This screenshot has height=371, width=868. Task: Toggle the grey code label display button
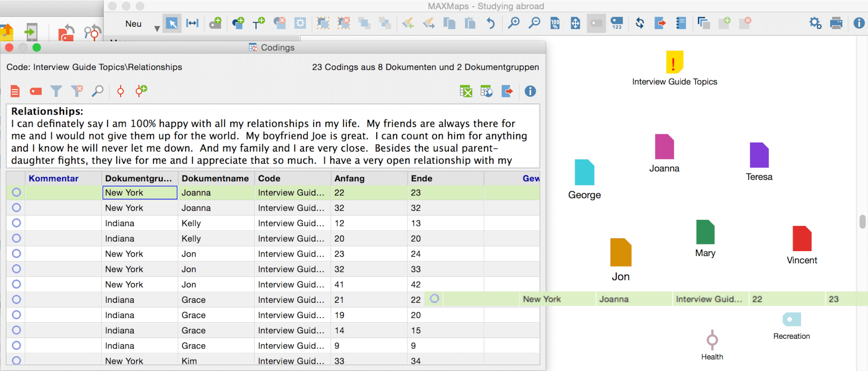tap(596, 23)
